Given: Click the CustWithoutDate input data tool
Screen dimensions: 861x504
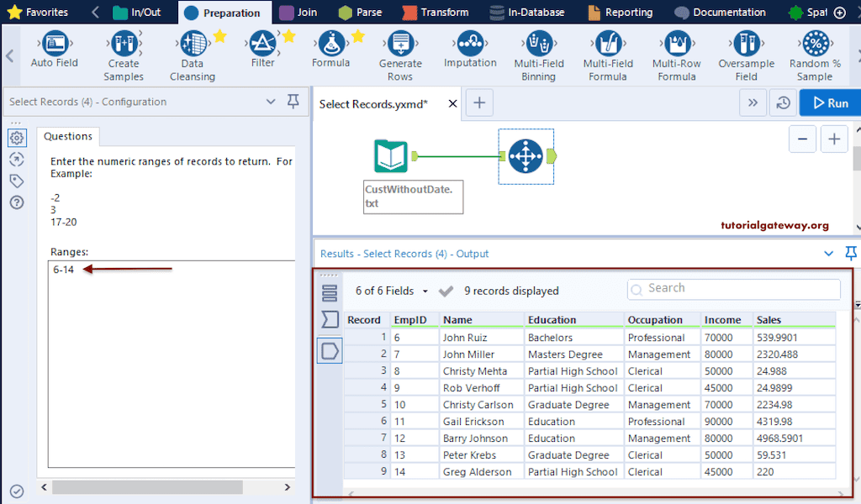Looking at the screenshot, I should 391,157.
